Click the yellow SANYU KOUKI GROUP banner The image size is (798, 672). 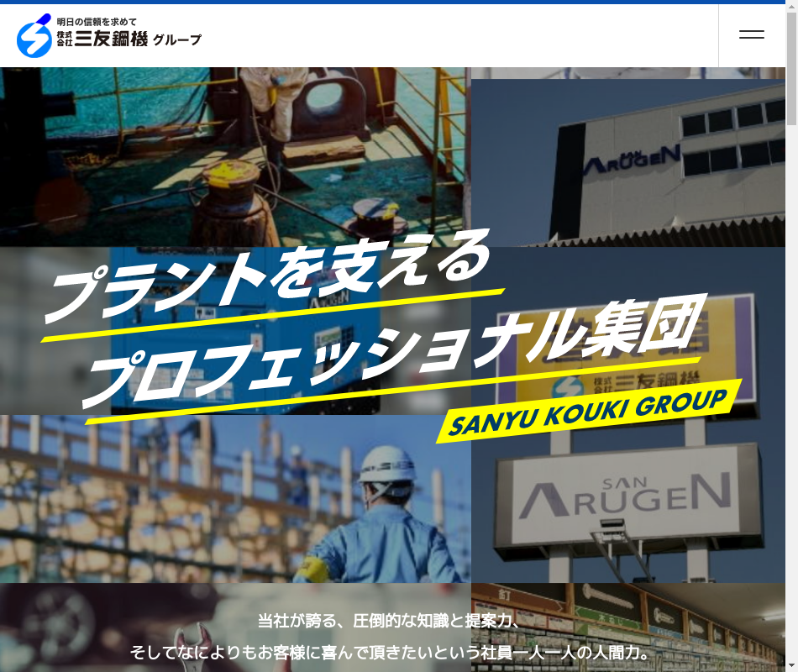click(588, 412)
